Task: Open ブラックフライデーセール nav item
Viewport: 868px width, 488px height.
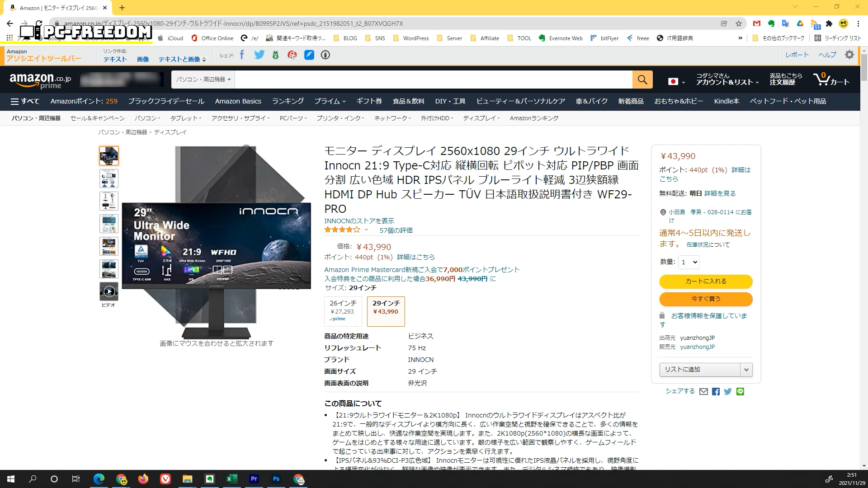Action: (166, 101)
